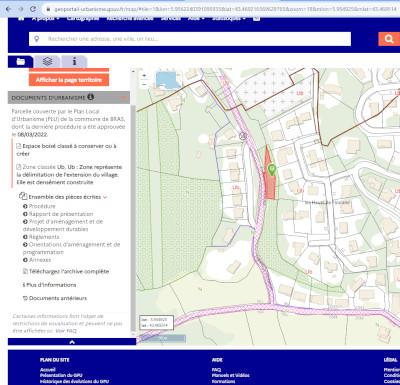400x385 pixels.
Task: Click 'Manuels et Vidéos' footer link
Action: pos(230,375)
